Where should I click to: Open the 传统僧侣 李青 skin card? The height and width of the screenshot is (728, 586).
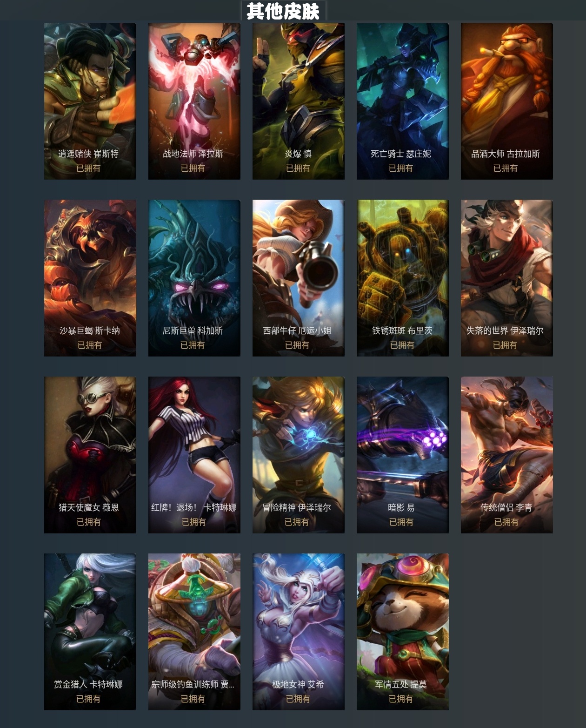507,455
